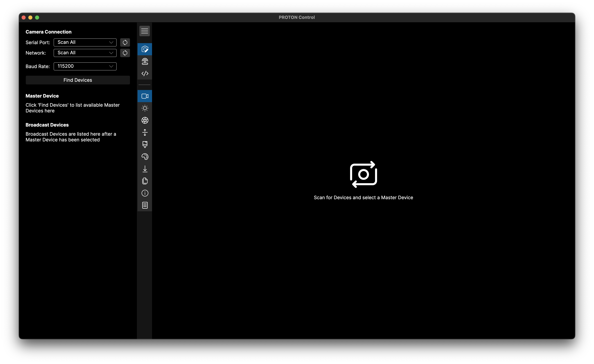The height and width of the screenshot is (364, 594).
Task: Select the vertical arrows icon
Action: click(x=145, y=132)
